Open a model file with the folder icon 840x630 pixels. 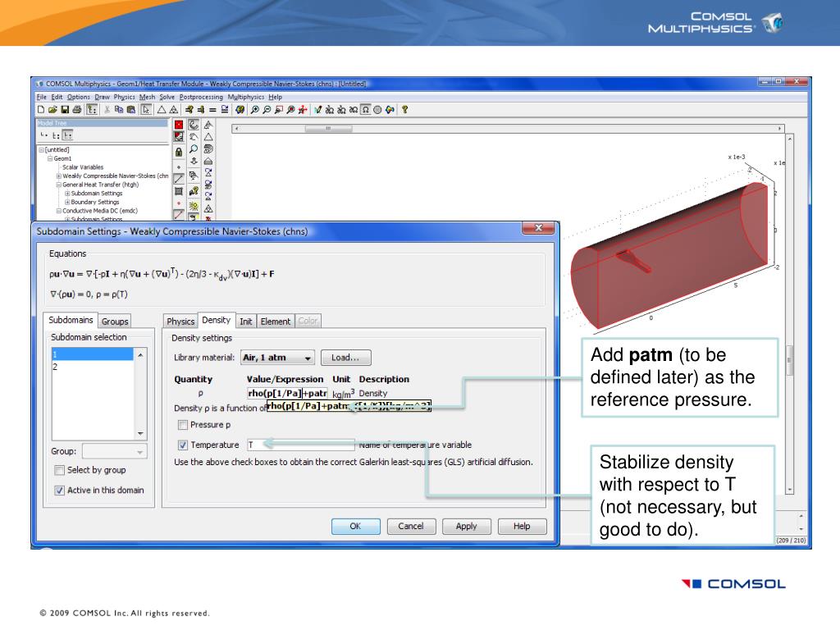(x=52, y=110)
